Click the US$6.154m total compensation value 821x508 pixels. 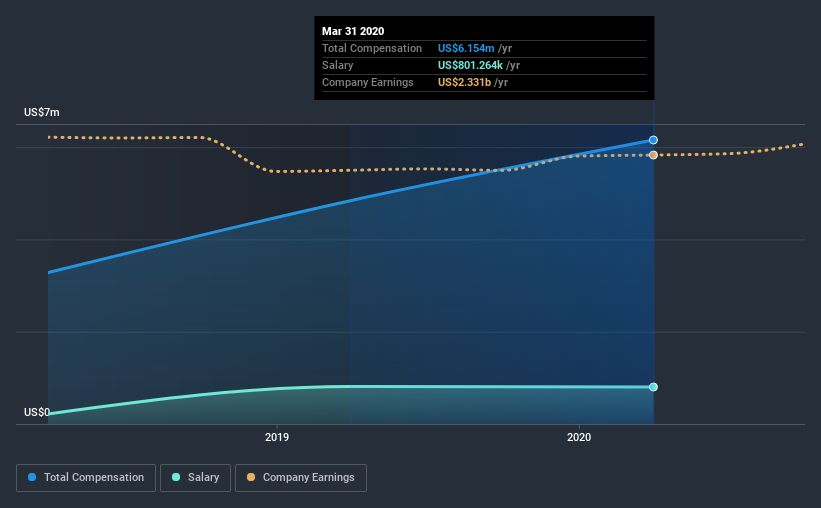tap(466, 48)
